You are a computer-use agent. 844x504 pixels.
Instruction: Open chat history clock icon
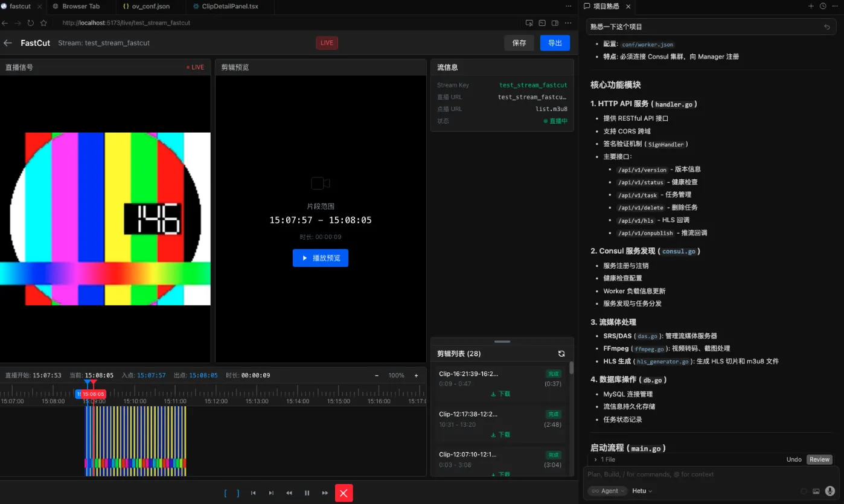tap(823, 6)
